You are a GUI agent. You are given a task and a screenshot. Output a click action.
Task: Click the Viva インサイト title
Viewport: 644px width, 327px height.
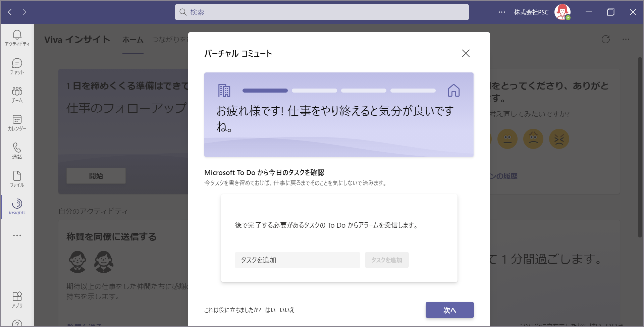click(77, 40)
